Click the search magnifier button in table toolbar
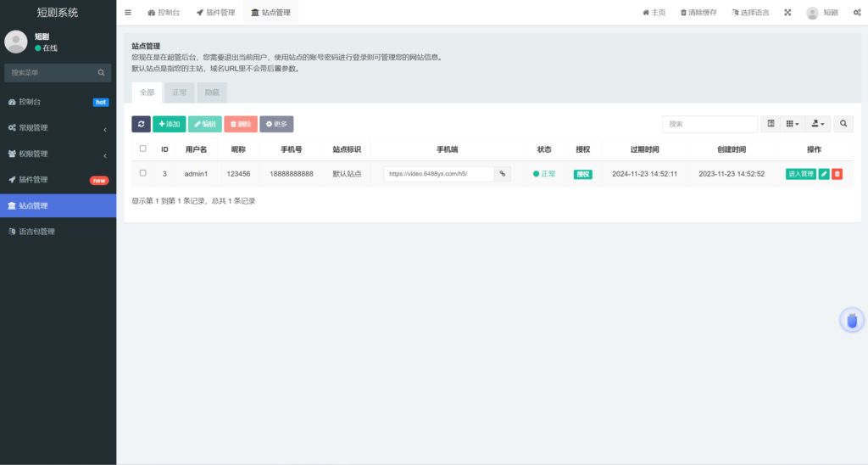The width and height of the screenshot is (868, 465). pyautogui.click(x=843, y=124)
